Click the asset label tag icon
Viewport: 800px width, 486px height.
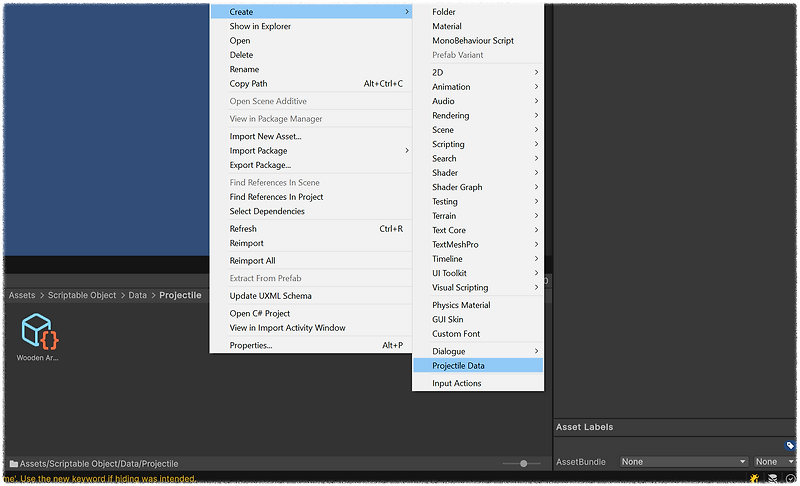790,445
